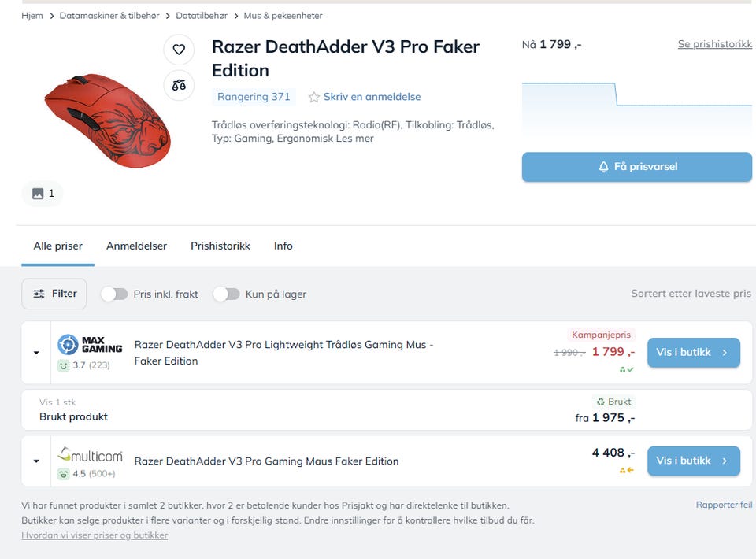756x559 pixels.
Task: Click the heart favorite icon
Action: pos(179,50)
